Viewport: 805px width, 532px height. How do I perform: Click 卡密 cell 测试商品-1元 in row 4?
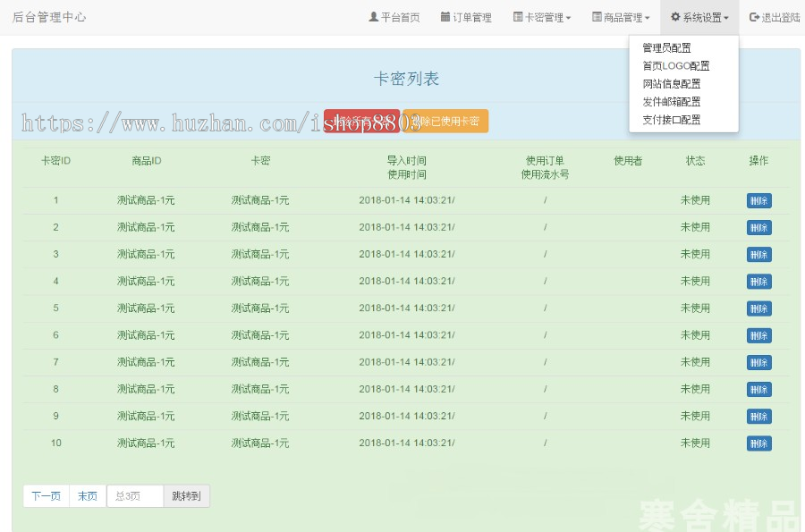[x=260, y=281]
